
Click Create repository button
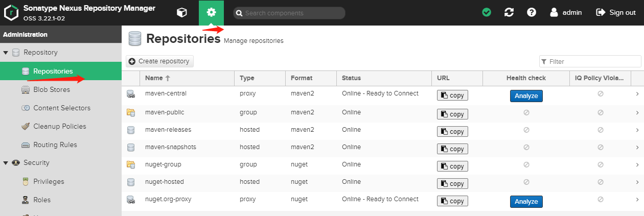(159, 61)
